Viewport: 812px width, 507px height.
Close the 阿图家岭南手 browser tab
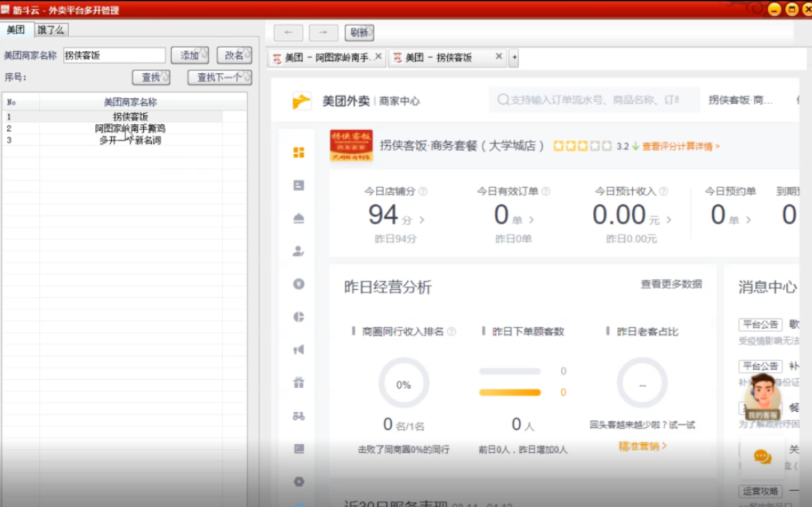[378, 57]
